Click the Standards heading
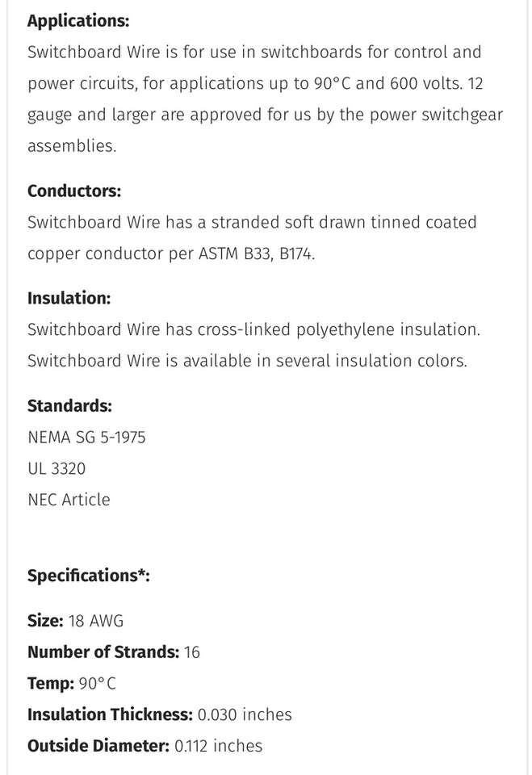The height and width of the screenshot is (775, 532). coord(69,406)
